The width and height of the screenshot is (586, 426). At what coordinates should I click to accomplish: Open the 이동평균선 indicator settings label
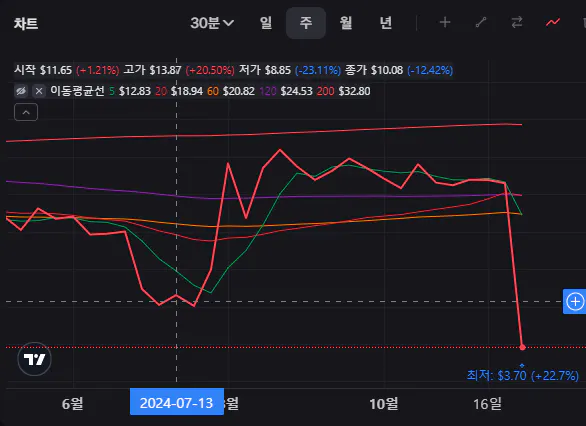(78, 91)
